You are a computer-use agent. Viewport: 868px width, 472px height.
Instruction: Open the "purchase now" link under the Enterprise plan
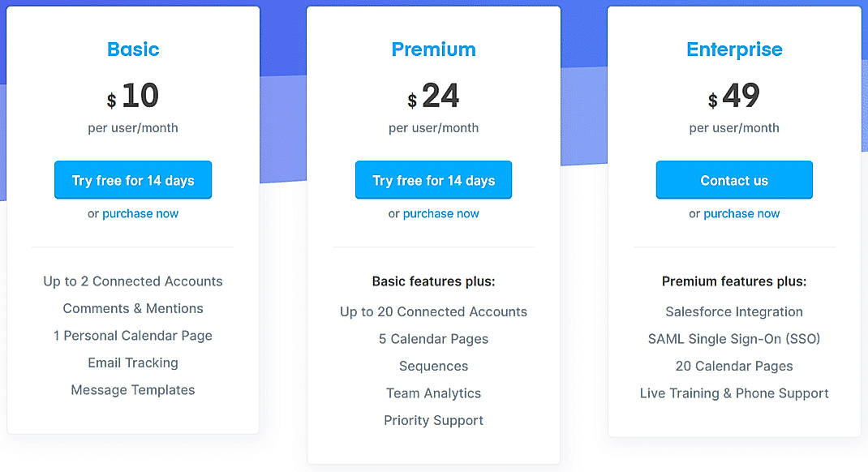pyautogui.click(x=741, y=213)
